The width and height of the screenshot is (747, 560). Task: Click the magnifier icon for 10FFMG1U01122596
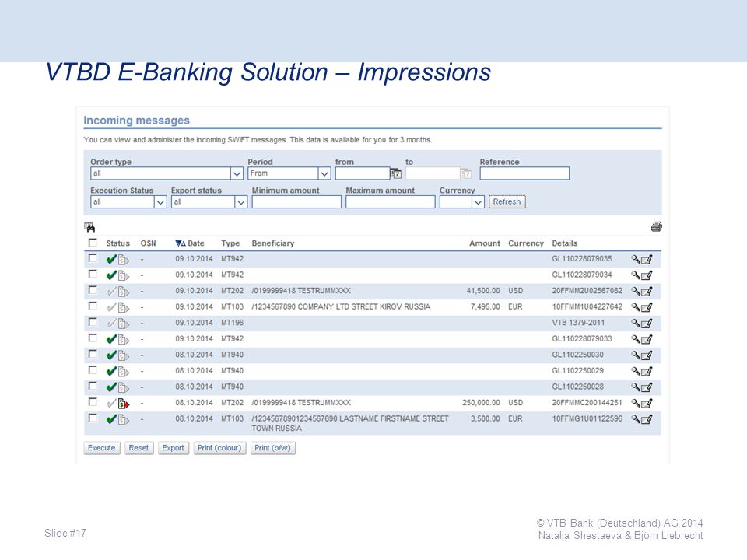tap(636, 419)
